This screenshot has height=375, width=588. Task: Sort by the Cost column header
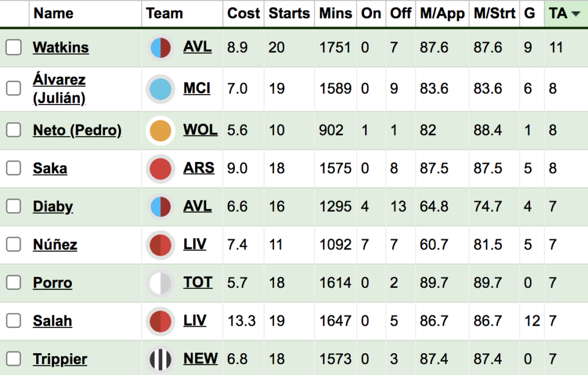tap(243, 14)
